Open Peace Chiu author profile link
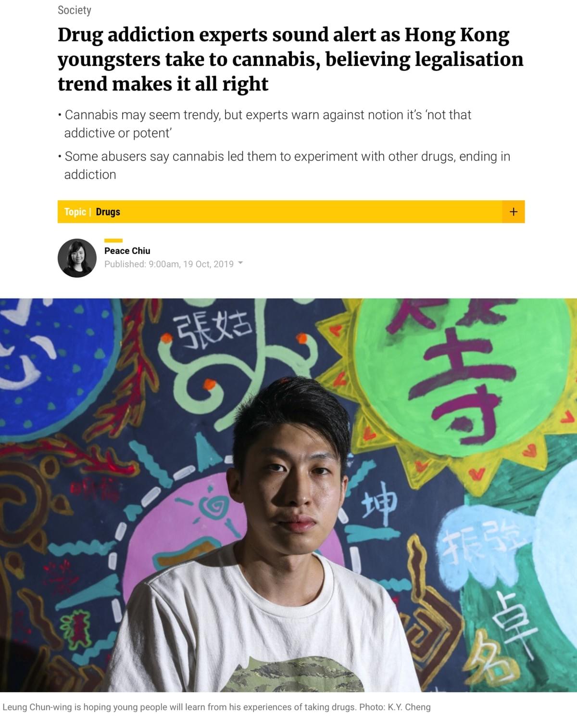 [127, 251]
